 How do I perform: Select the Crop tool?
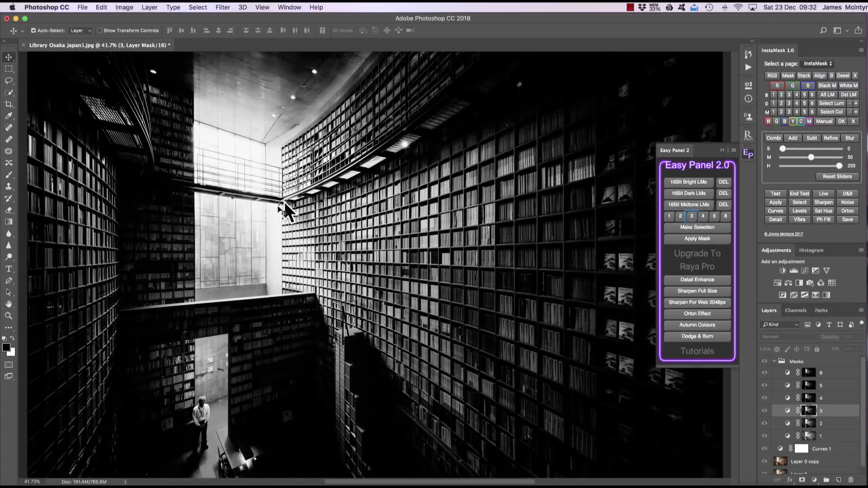click(9, 104)
